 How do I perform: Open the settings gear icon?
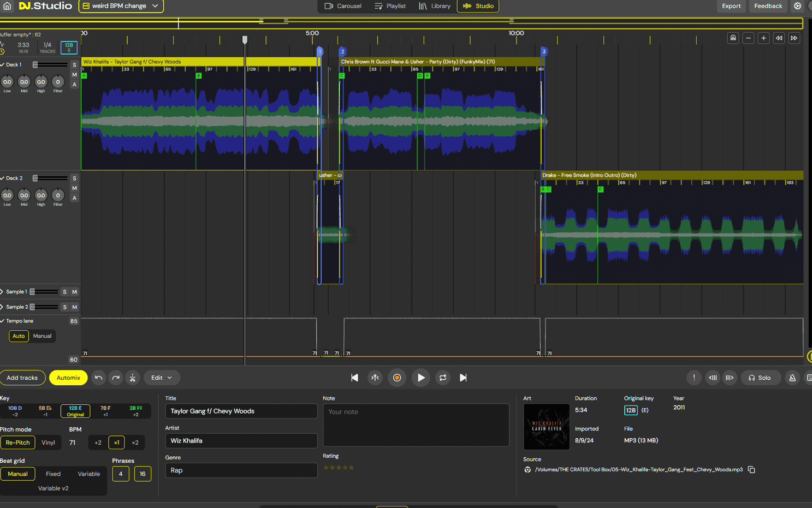click(x=797, y=6)
